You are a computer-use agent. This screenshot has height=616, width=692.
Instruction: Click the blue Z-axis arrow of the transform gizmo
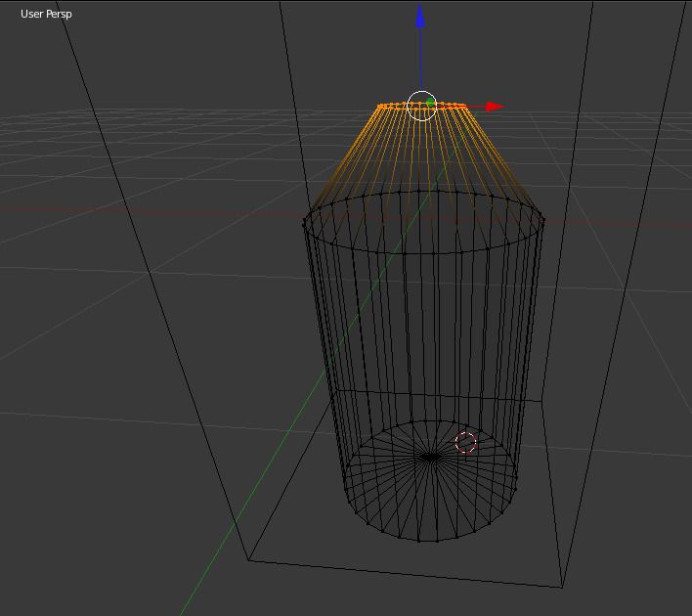(420, 17)
